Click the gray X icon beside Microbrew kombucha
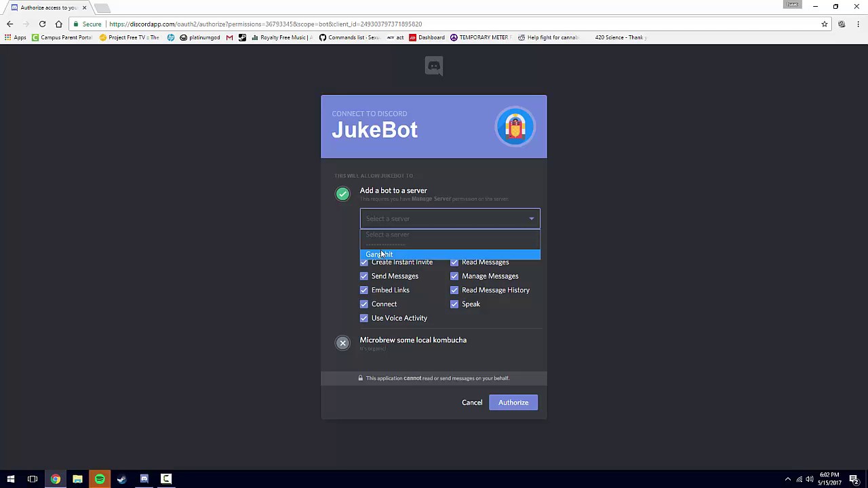 pos(342,343)
